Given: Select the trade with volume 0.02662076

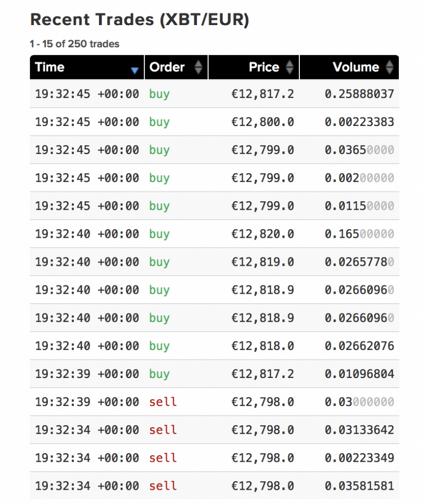Looking at the screenshot, I should tap(359, 346).
